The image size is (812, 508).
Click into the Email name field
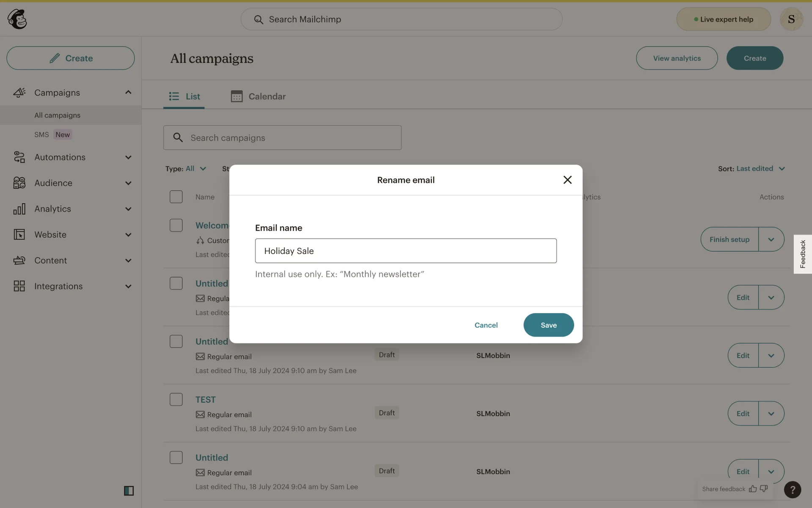tap(406, 251)
